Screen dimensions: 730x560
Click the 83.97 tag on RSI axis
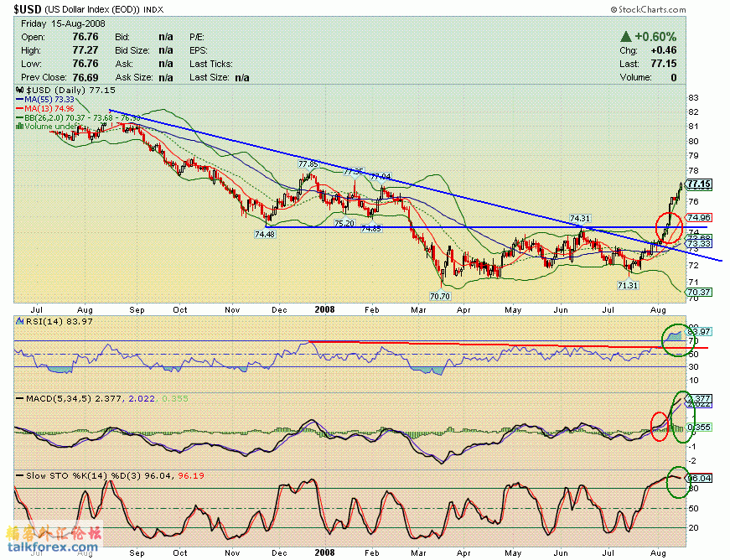[699, 331]
